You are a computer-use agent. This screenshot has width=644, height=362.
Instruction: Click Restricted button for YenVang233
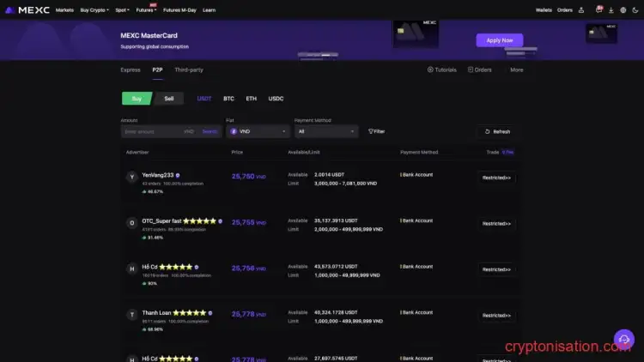pyautogui.click(x=496, y=178)
